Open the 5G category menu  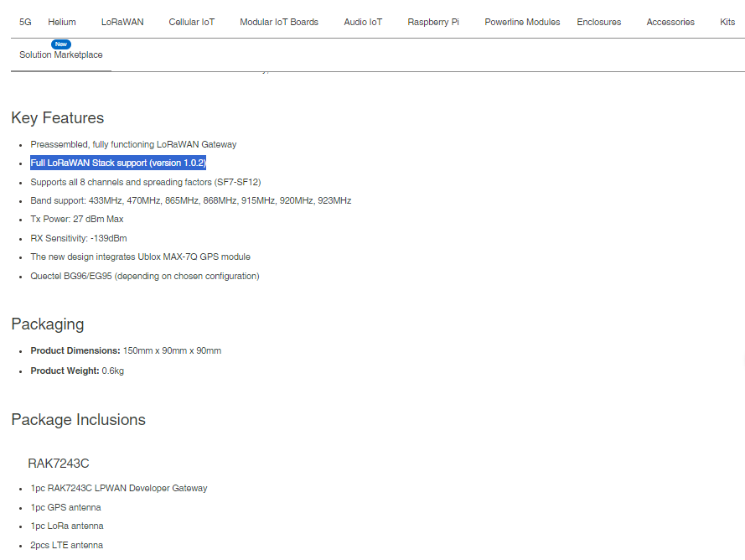coord(25,22)
